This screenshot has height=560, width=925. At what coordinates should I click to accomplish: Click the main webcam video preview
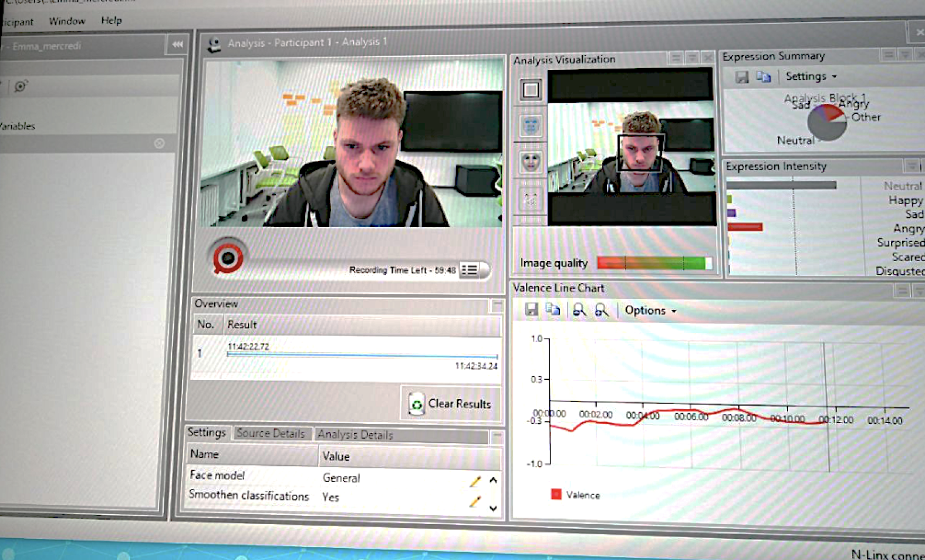click(351, 143)
